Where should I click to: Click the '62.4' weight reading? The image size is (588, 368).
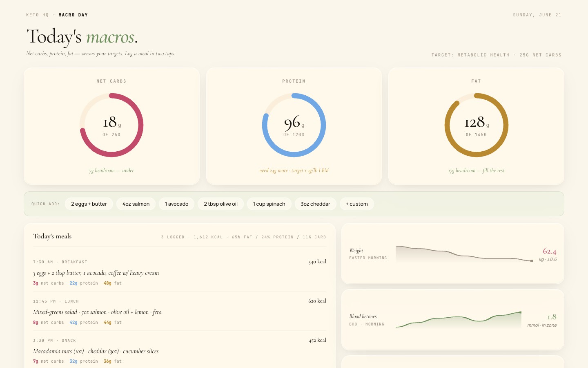click(x=550, y=251)
